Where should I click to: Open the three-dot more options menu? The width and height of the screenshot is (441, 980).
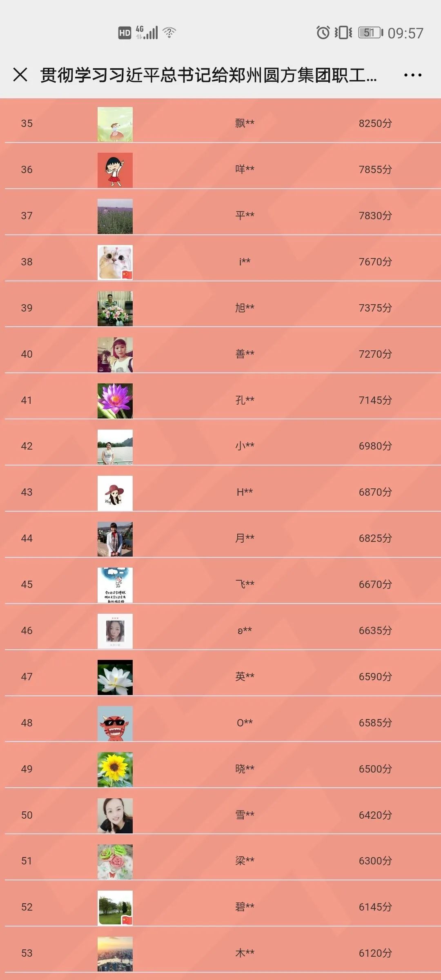[412, 75]
